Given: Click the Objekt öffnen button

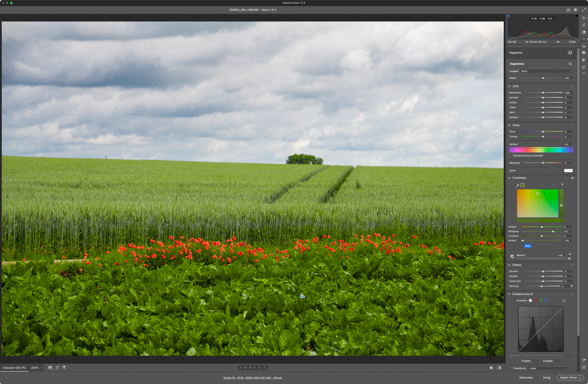Looking at the screenshot, I should pos(569,378).
